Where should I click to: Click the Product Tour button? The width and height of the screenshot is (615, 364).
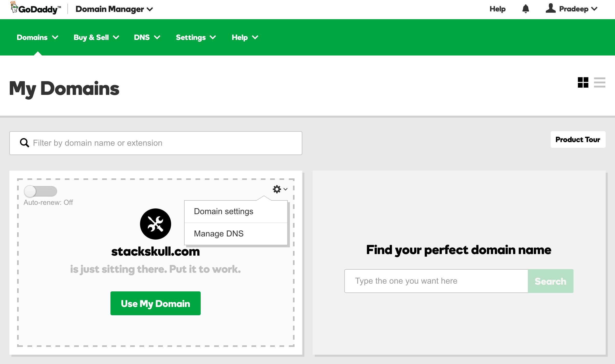pos(578,139)
